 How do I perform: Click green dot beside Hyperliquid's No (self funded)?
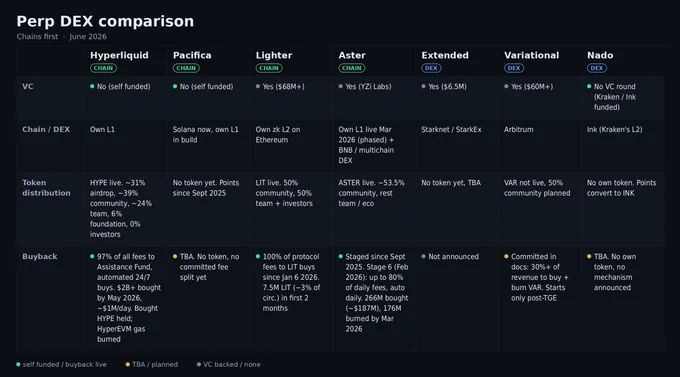coord(92,86)
